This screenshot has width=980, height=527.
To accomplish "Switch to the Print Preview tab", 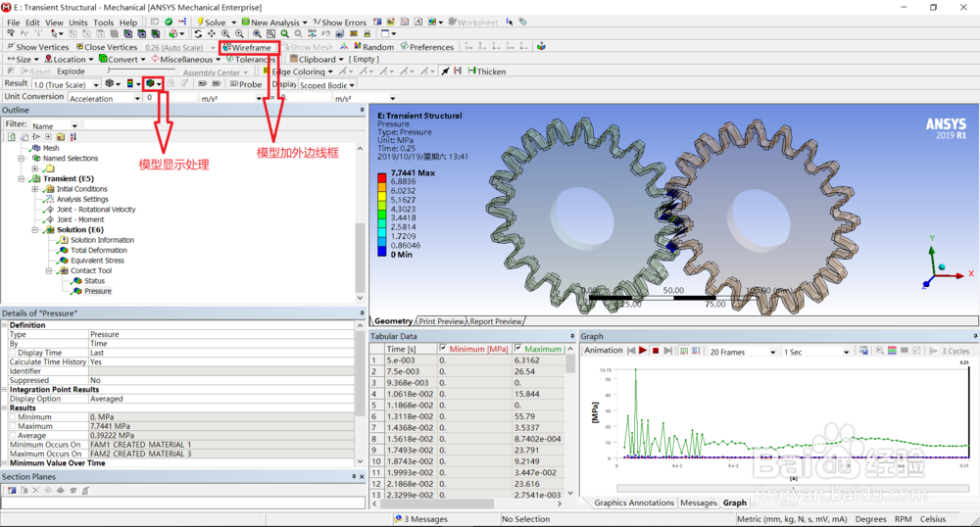I will [x=441, y=321].
